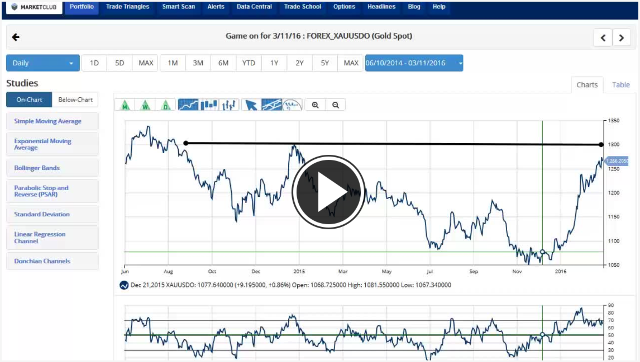Toggle the daily Trade Triangle icon
The height and width of the screenshot is (362, 640).
(166, 105)
